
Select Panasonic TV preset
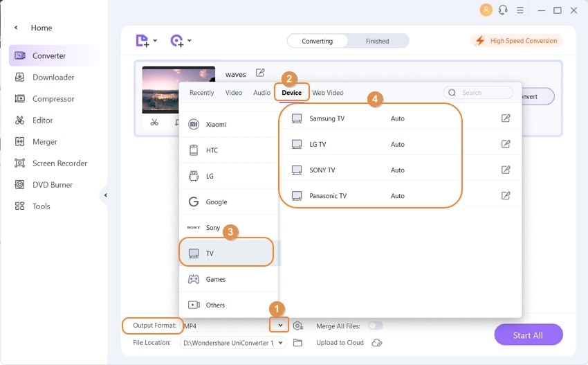[401, 195]
